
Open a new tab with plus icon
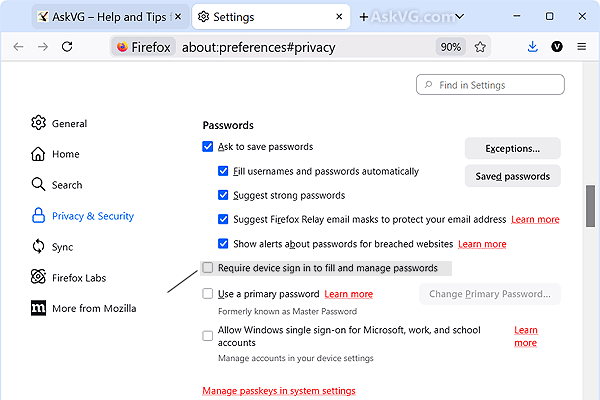pos(364,17)
